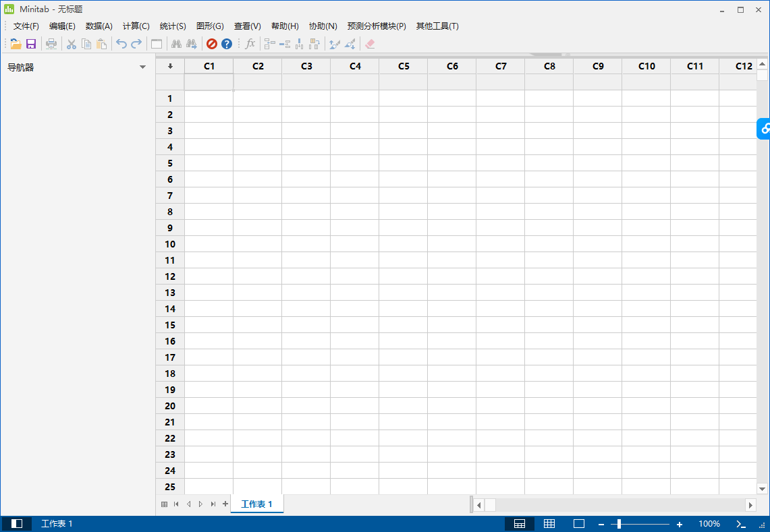The image size is (770, 532).
Task: Jump to the last worksheet using the arrow
Action: 213,503
